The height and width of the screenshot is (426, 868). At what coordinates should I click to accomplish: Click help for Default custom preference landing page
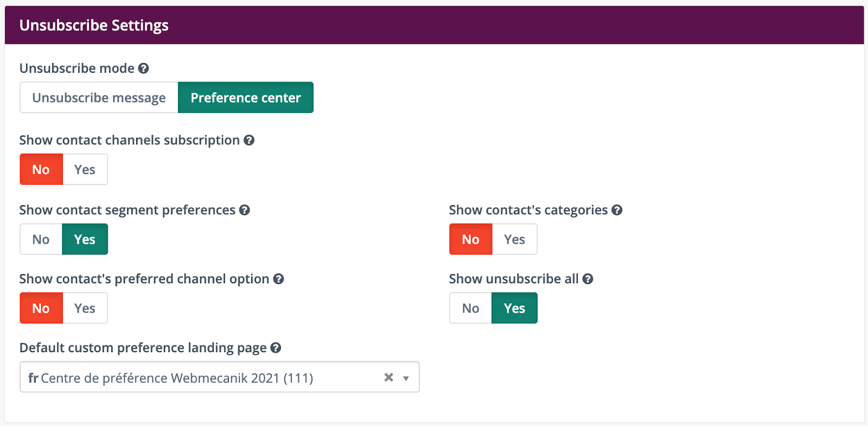[x=276, y=348]
